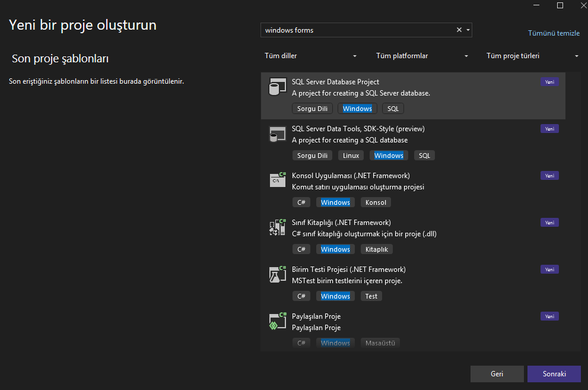This screenshot has width=588, height=390.
Task: Open the search history dropdown arrow
Action: (468, 30)
